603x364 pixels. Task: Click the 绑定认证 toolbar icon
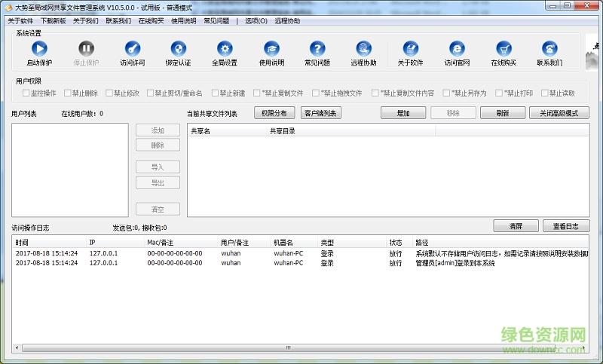(x=178, y=49)
